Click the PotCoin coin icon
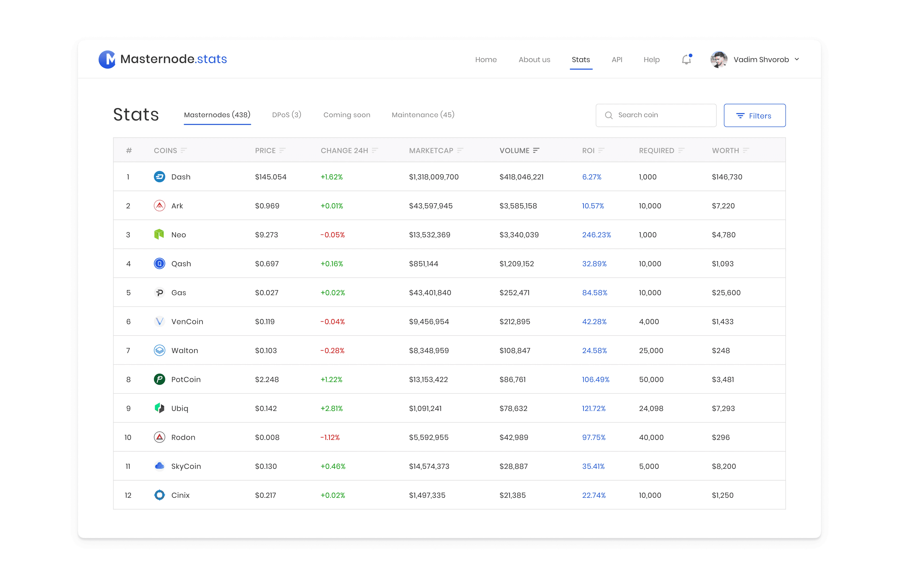 (x=159, y=379)
